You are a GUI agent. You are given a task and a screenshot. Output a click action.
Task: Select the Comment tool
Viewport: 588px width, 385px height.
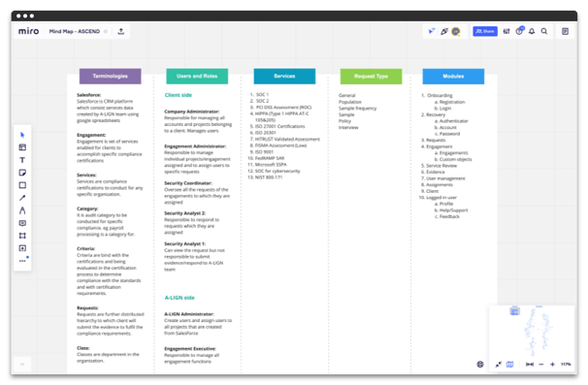[x=22, y=223]
